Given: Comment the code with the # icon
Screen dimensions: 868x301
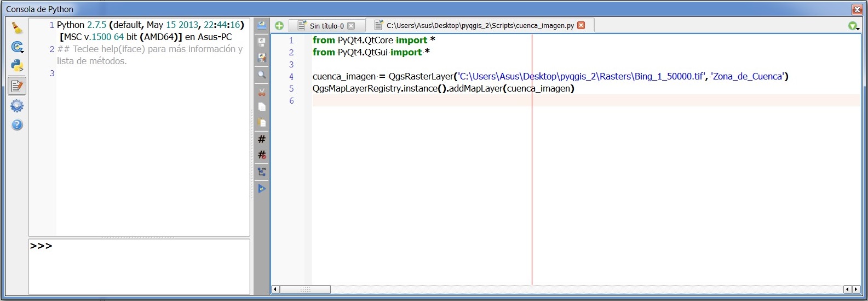Looking at the screenshot, I should click(262, 139).
